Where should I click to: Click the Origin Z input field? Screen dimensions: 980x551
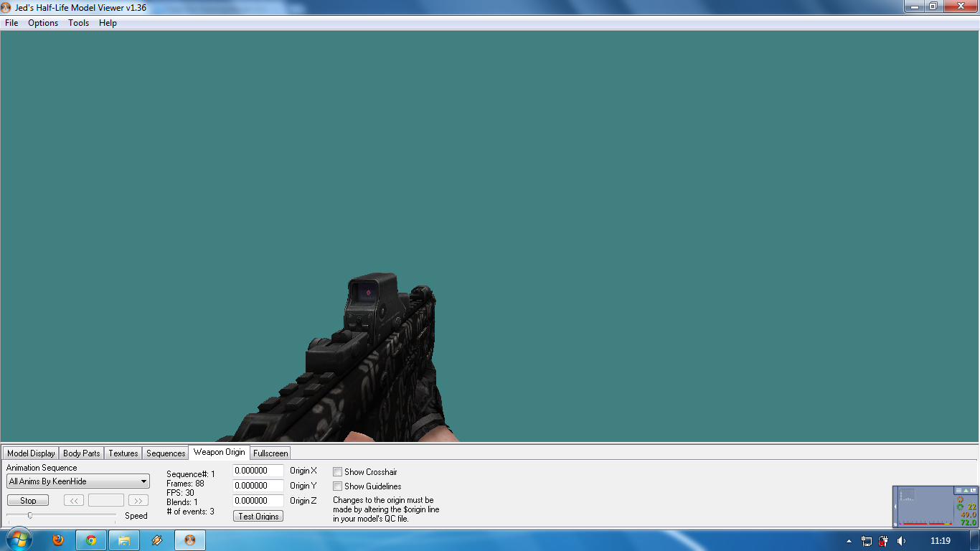pos(258,501)
